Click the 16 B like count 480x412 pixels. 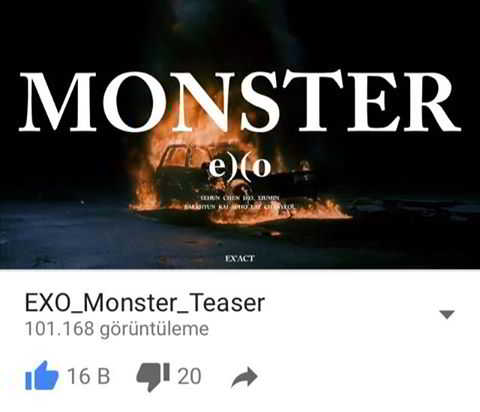point(89,376)
